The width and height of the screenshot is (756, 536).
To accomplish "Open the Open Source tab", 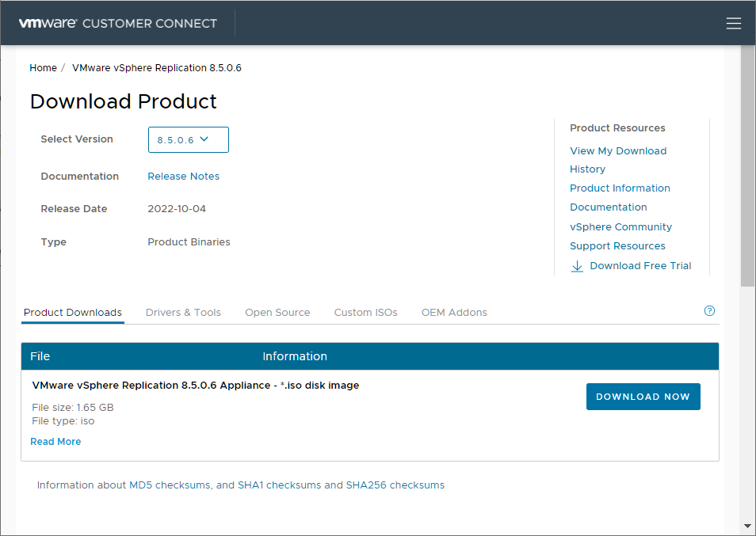I will [277, 313].
